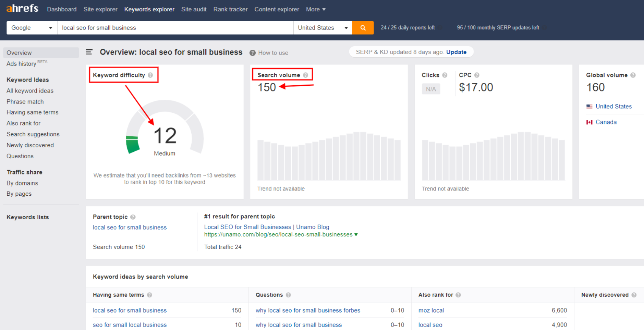
Task: Click the CPC help icon
Action: [x=477, y=75]
